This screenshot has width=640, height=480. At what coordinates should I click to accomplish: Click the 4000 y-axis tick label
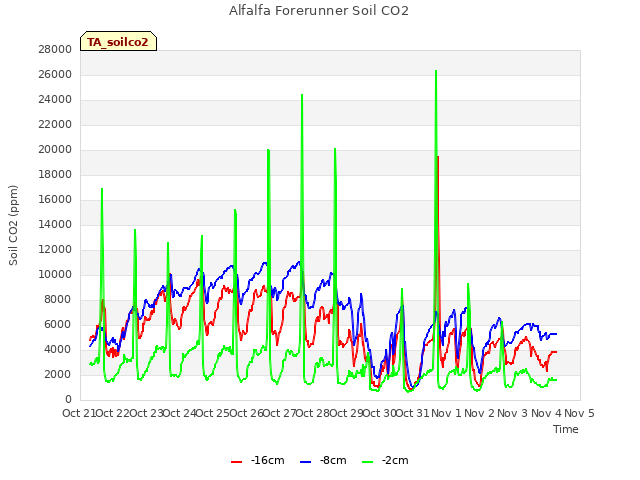point(58,349)
